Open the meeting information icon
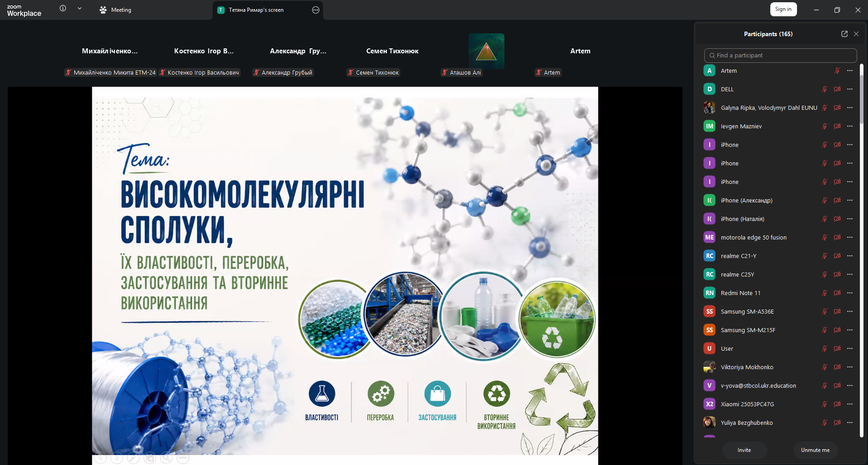This screenshot has height=465, width=868. (63, 8)
